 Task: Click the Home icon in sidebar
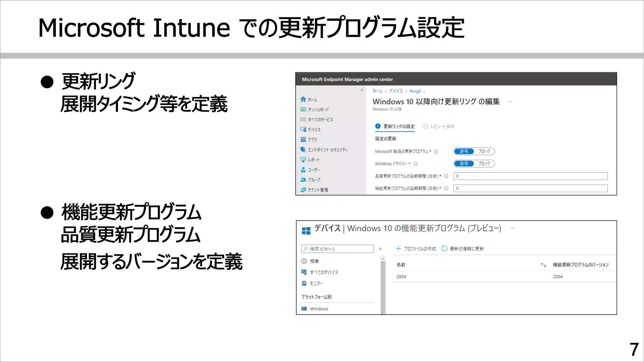click(x=303, y=99)
